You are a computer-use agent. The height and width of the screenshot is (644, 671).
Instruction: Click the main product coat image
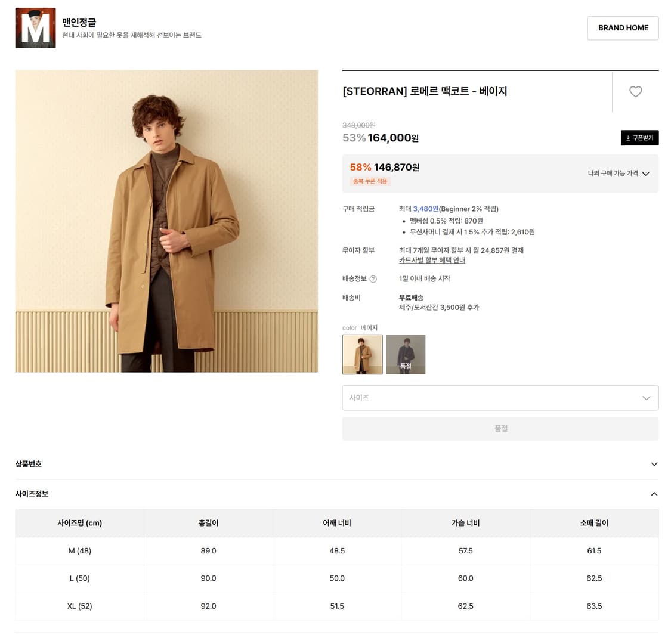coord(166,221)
